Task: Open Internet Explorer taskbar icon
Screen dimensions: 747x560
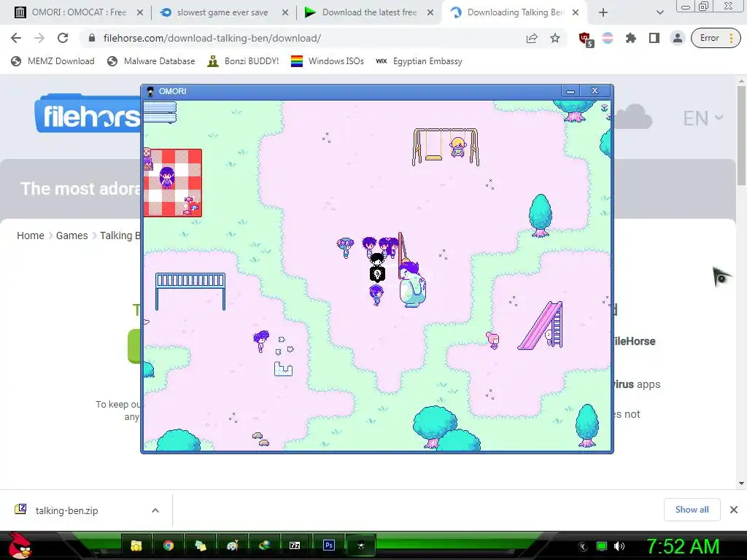Action: (264, 545)
